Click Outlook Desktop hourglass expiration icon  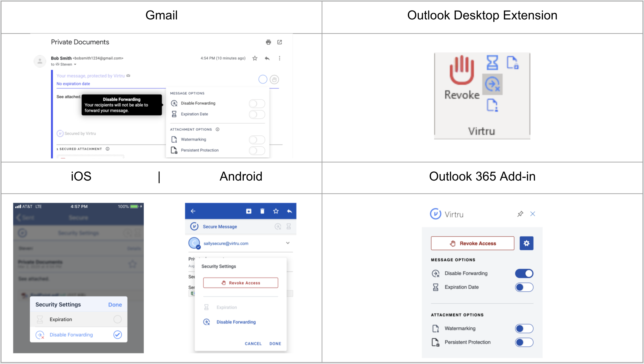click(492, 63)
